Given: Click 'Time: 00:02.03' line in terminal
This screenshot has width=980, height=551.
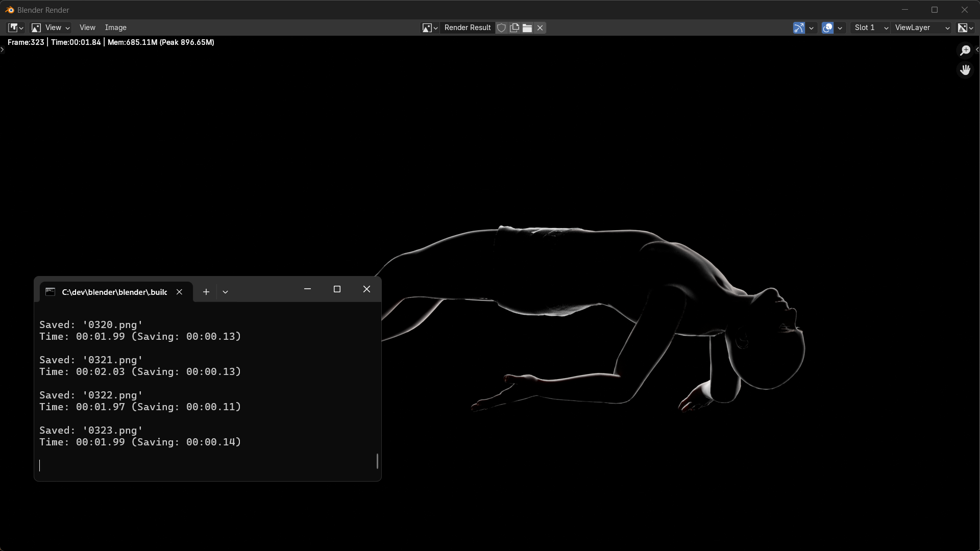Looking at the screenshot, I should pos(140,372).
